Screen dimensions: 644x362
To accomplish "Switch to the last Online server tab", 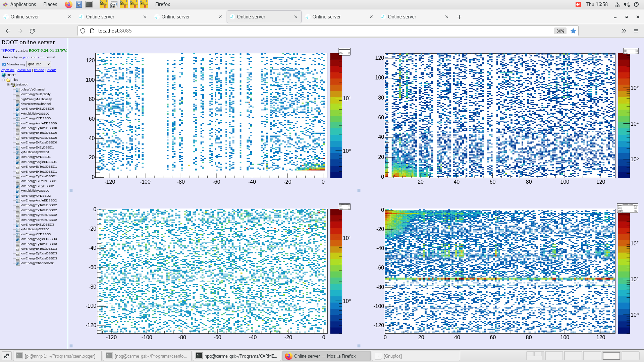I will (402, 16).
